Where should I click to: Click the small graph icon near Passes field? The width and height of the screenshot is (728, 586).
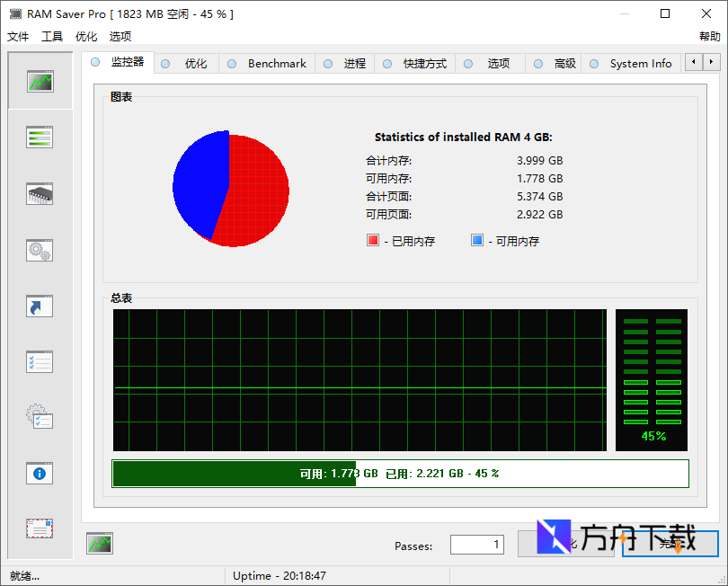tap(99, 543)
